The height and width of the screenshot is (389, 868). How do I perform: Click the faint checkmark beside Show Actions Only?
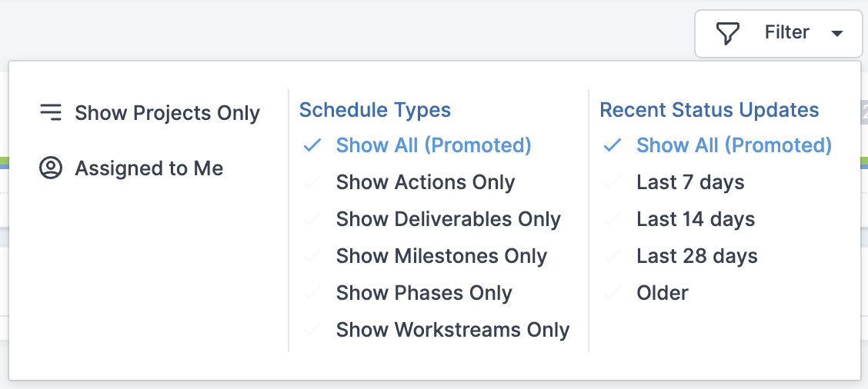pos(312,182)
